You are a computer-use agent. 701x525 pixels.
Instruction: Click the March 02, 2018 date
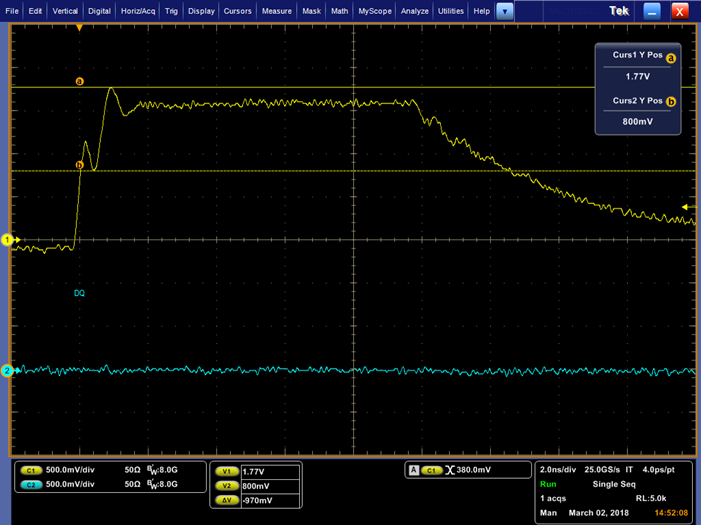(599, 513)
